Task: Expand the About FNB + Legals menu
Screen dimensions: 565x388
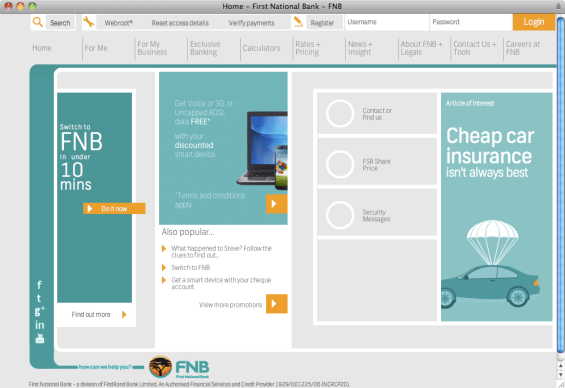Action: coord(421,48)
